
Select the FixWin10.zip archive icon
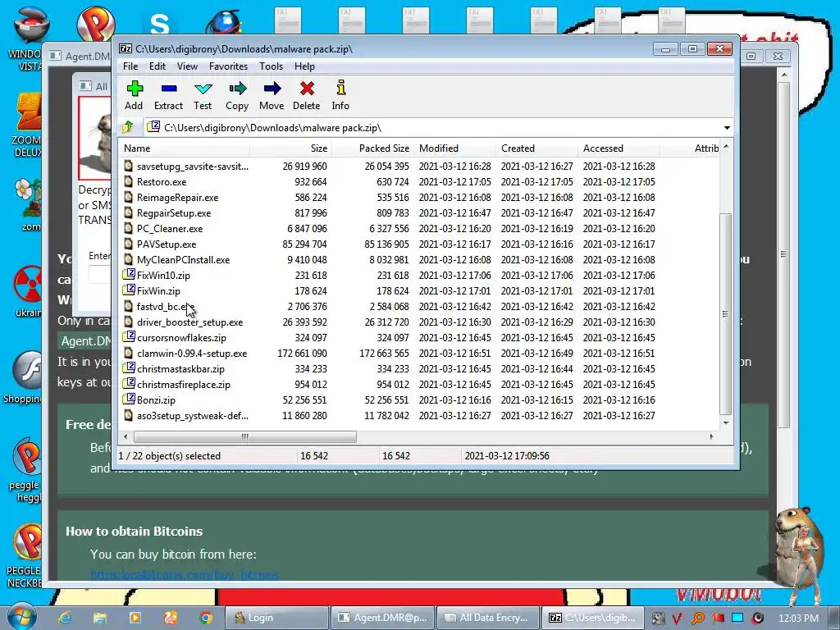point(129,275)
